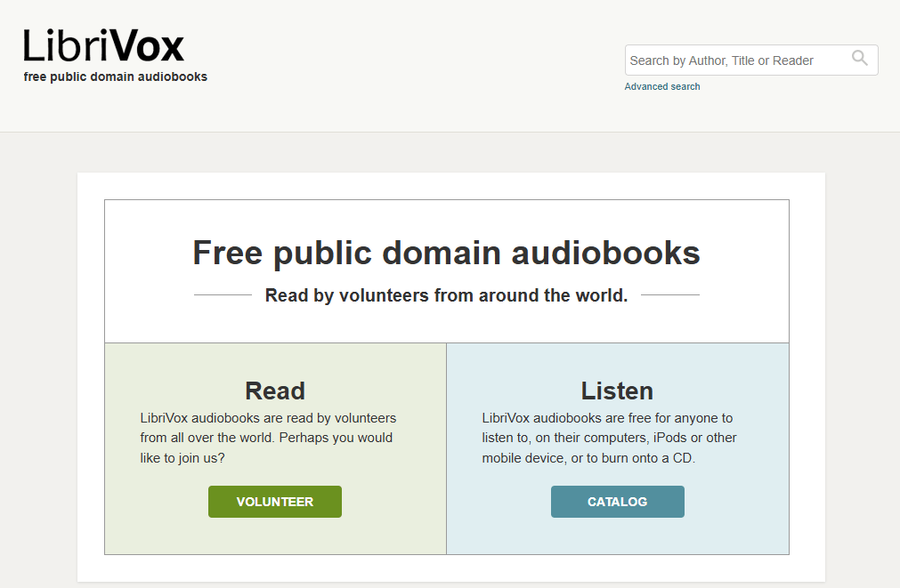Click the 'Listen' section heading
Image resolution: width=900 pixels, height=588 pixels.
(617, 391)
